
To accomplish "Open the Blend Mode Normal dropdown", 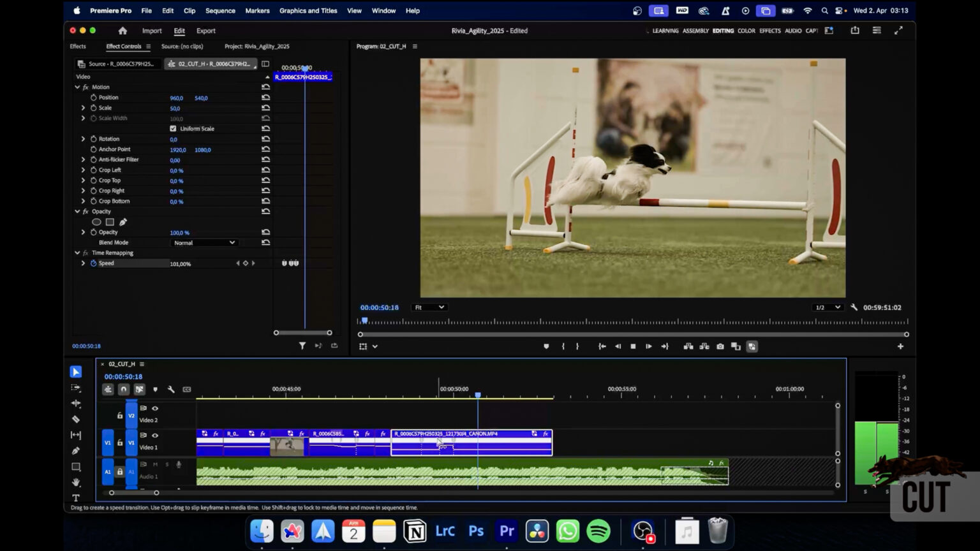I will click(x=204, y=243).
